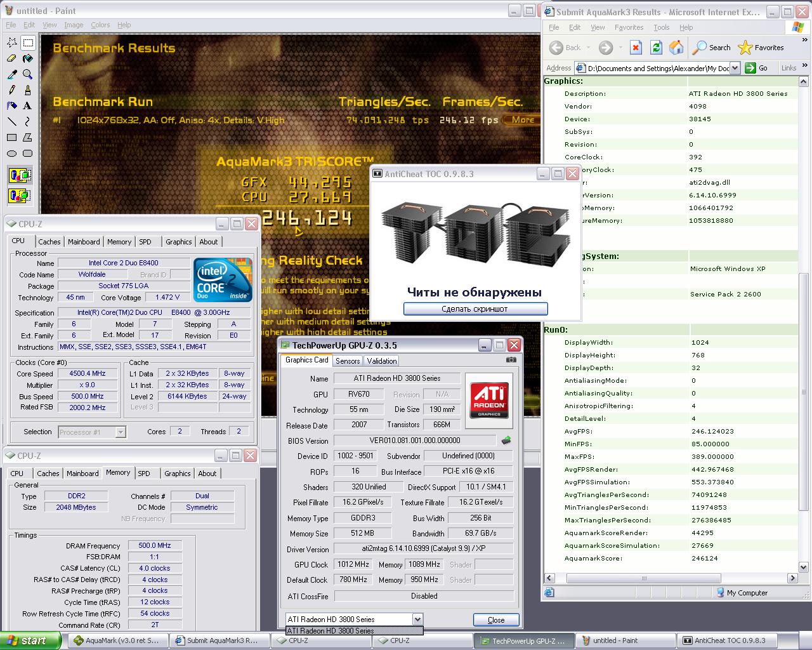Click the Close button in GPU-Z

pyautogui.click(x=496, y=620)
